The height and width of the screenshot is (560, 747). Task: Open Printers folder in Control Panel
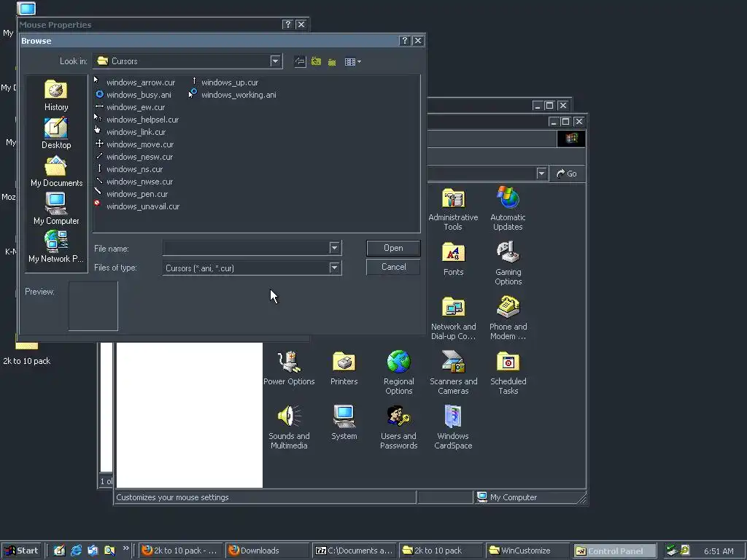pyautogui.click(x=344, y=368)
